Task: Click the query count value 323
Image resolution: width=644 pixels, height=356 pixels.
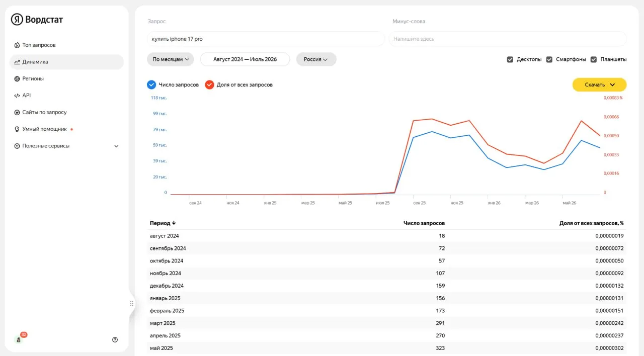Action: point(440,348)
